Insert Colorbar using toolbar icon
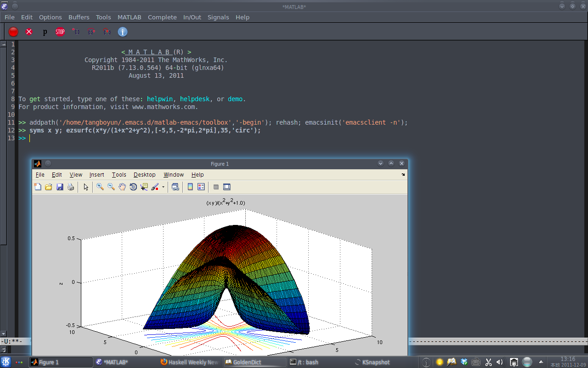Screen dimensions: 588x368 click(x=190, y=187)
